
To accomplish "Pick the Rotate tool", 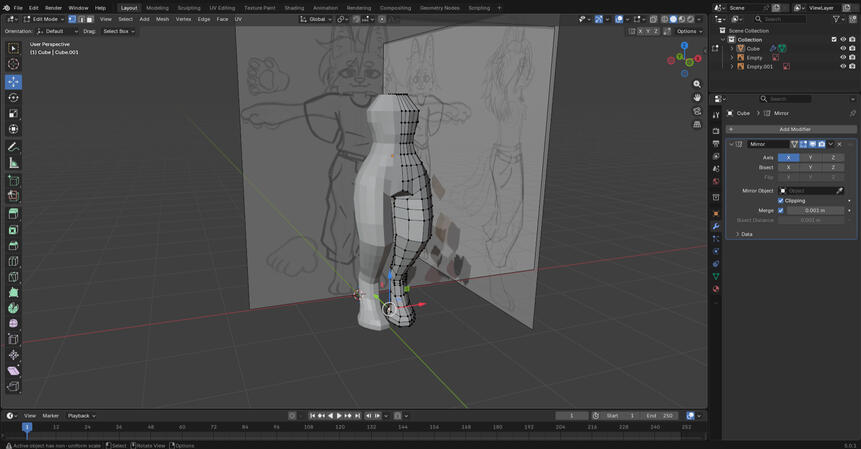I will pos(13,97).
